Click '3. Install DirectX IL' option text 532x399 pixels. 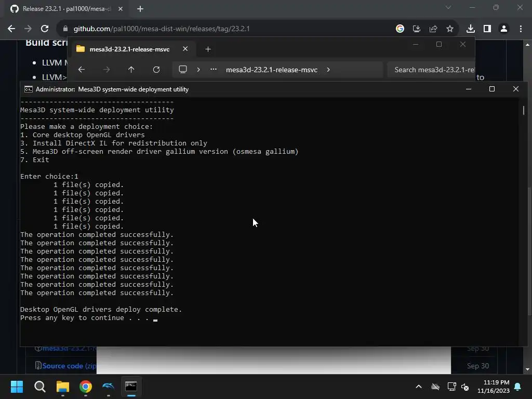tap(114, 143)
